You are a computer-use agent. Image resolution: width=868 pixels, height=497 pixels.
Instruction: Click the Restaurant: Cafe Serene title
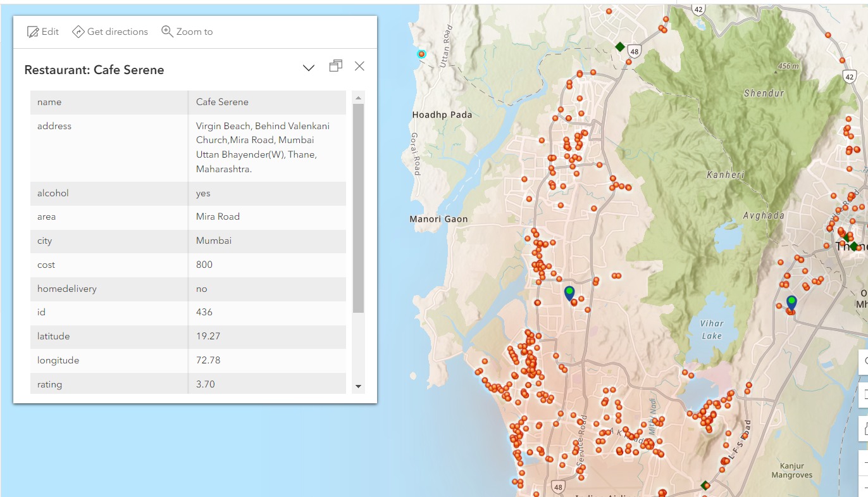[94, 70]
